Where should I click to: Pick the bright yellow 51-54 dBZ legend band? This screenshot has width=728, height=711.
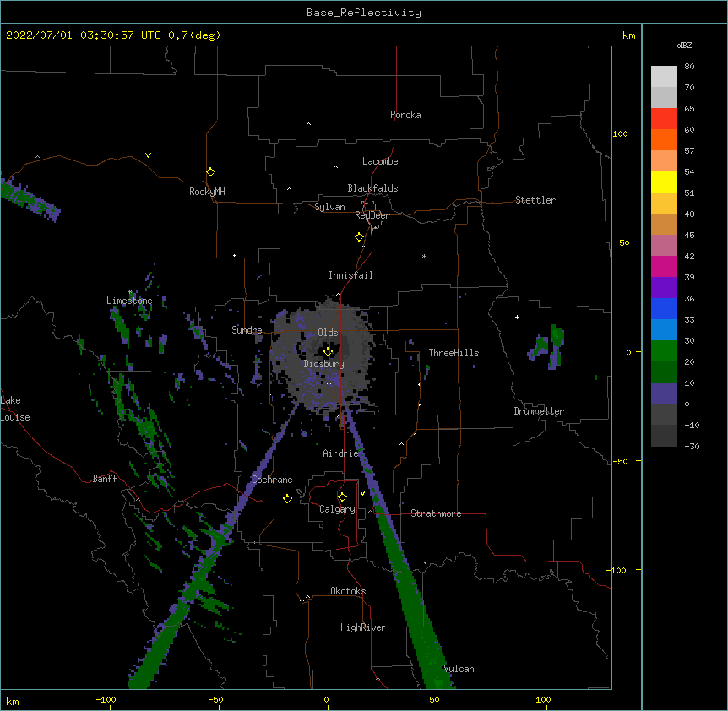click(664, 182)
